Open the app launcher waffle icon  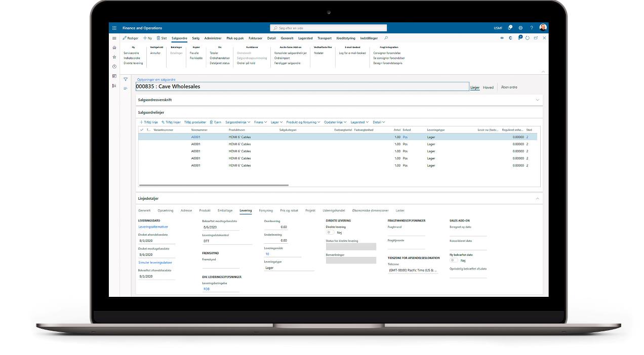click(114, 28)
